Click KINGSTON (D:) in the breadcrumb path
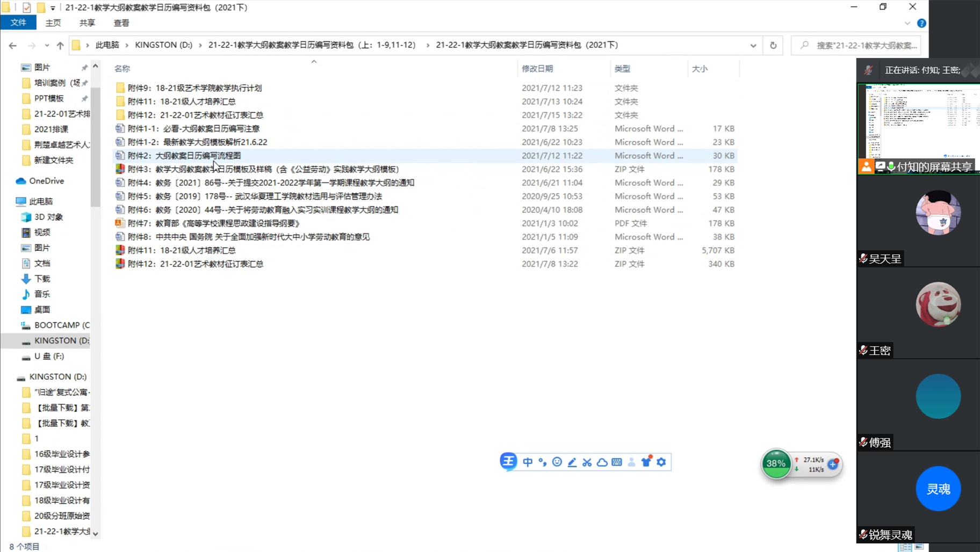 coord(163,45)
